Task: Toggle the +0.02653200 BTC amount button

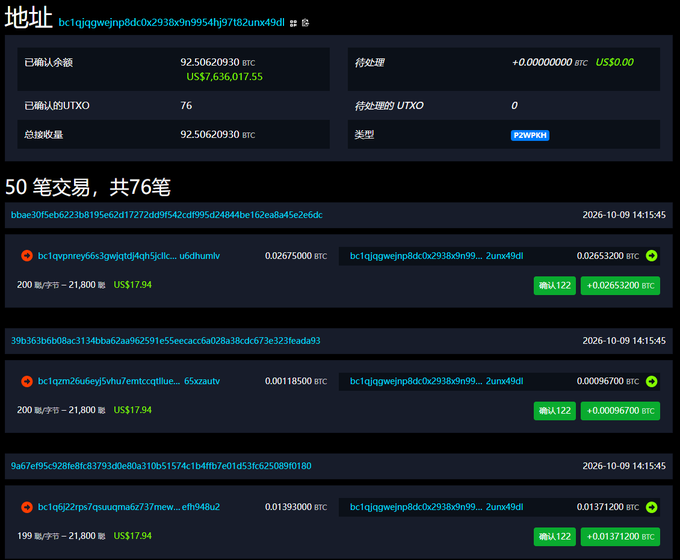Action: click(620, 285)
